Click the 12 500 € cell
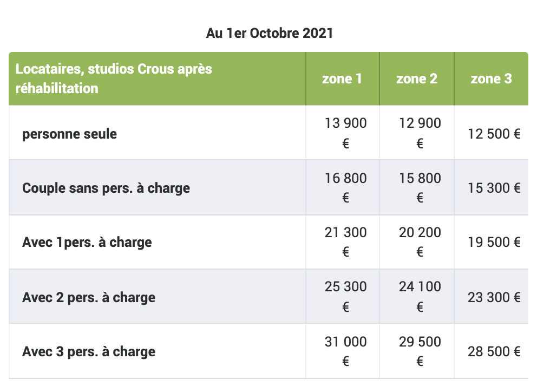 point(494,134)
